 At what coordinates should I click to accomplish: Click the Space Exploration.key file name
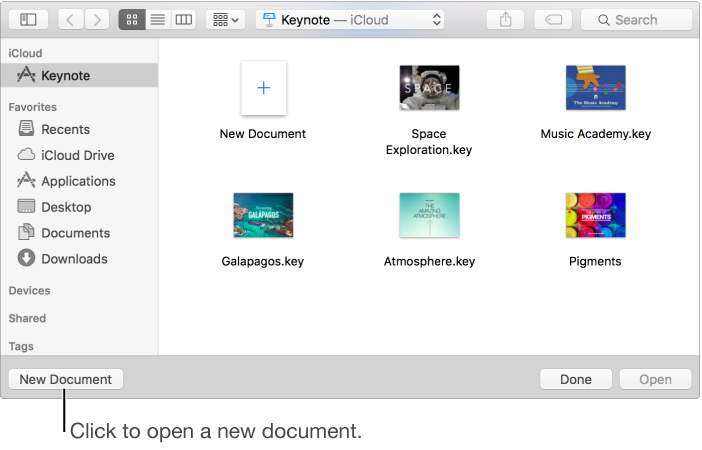(x=429, y=142)
